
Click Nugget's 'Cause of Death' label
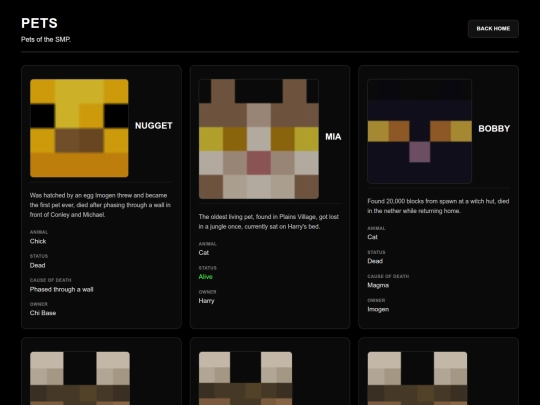click(x=50, y=280)
